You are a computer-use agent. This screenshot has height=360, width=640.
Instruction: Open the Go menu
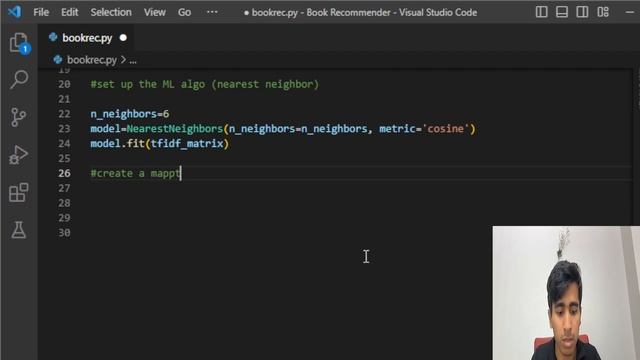(184, 12)
